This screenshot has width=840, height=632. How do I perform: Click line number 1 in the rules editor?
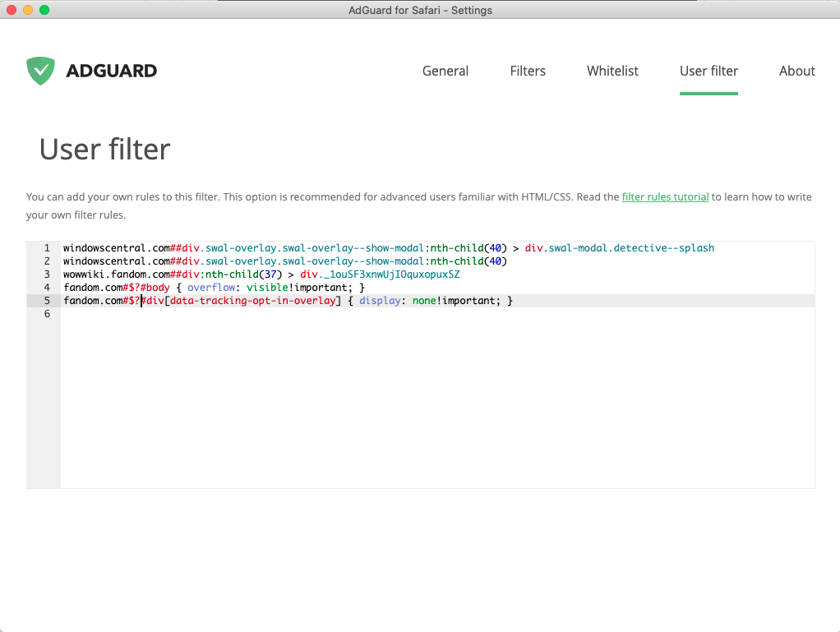pyautogui.click(x=47, y=247)
